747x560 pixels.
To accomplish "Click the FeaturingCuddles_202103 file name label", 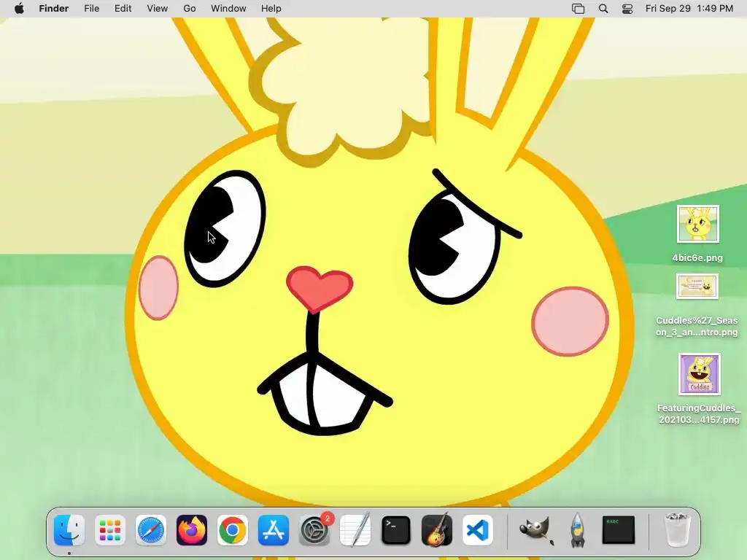I will 699,414.
